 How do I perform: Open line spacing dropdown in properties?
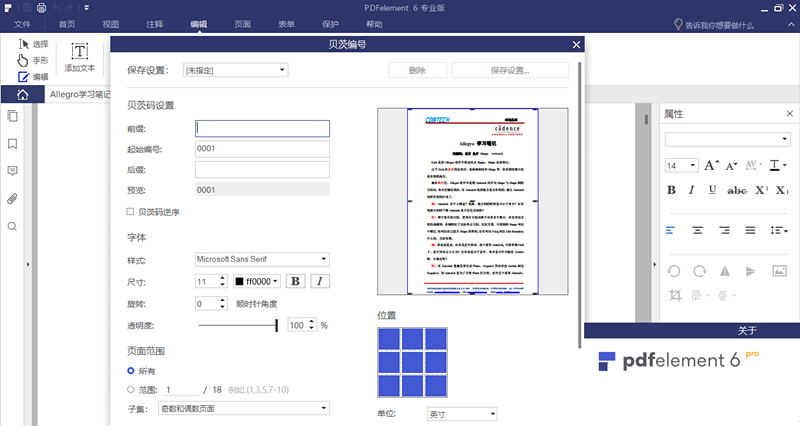click(x=779, y=231)
